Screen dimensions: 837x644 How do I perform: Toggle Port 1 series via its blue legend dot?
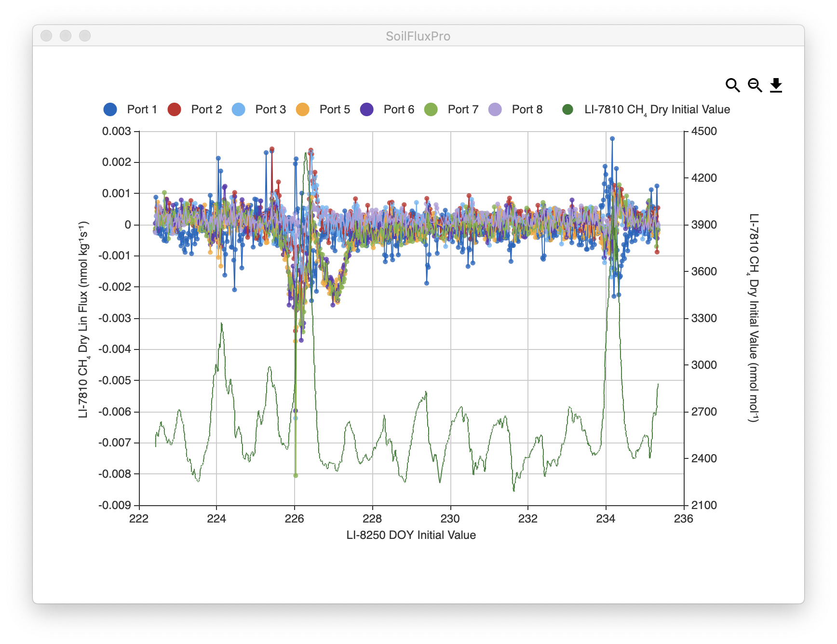pos(110,109)
